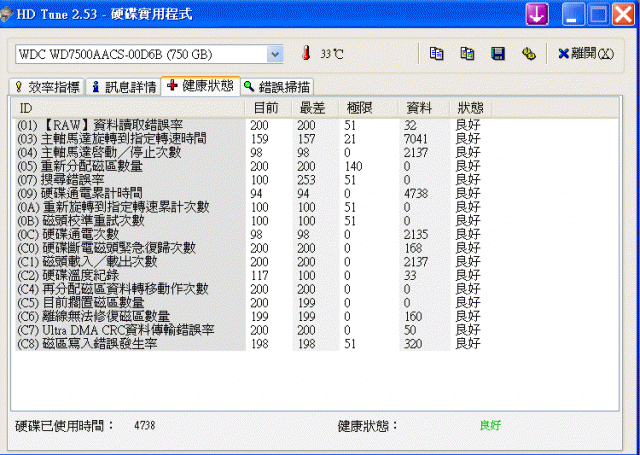Switch to the 錯誤掃描 tab
Image resolution: width=640 pixels, height=455 pixels.
[277, 87]
